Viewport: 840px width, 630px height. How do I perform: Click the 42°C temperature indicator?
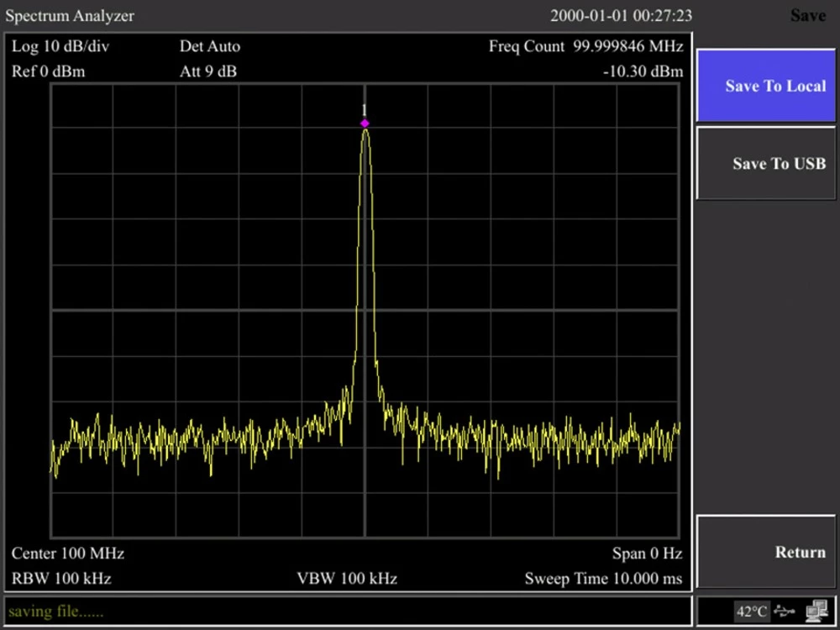[x=751, y=611]
